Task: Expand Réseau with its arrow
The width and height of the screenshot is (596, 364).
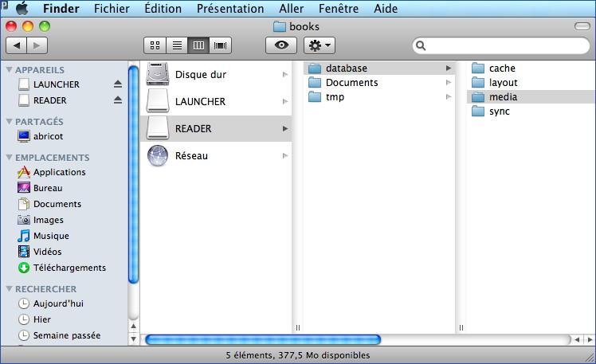Action: pos(284,156)
